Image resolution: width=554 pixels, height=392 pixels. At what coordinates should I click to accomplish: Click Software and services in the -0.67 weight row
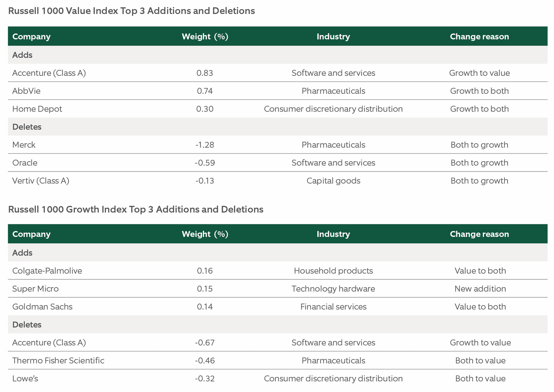point(333,343)
